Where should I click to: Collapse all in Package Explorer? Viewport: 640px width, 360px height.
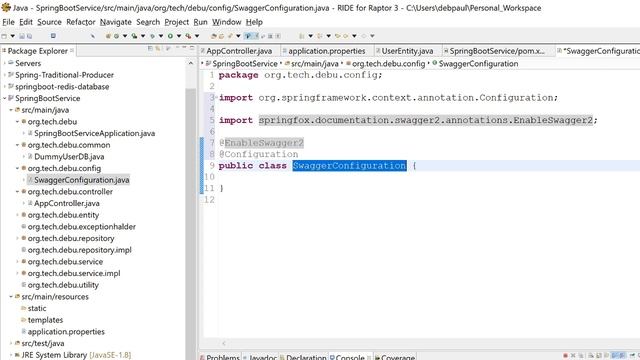(x=150, y=49)
